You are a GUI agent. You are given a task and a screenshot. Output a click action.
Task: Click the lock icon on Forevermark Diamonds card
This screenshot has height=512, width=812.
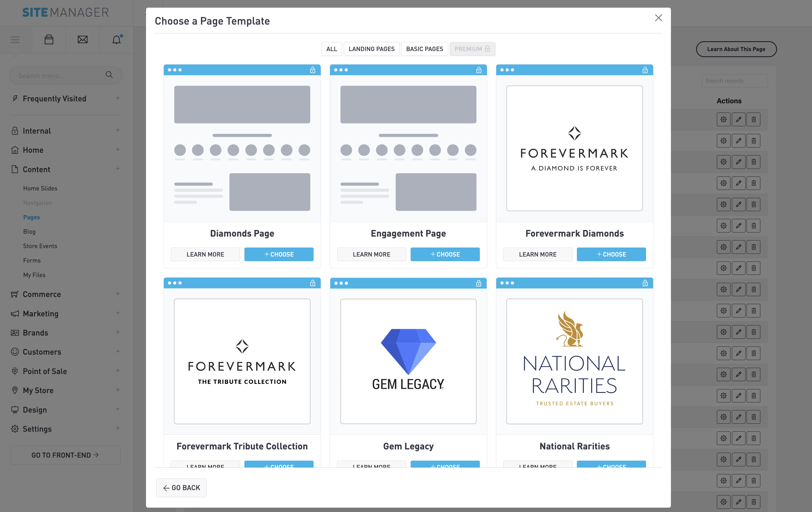[x=645, y=70]
